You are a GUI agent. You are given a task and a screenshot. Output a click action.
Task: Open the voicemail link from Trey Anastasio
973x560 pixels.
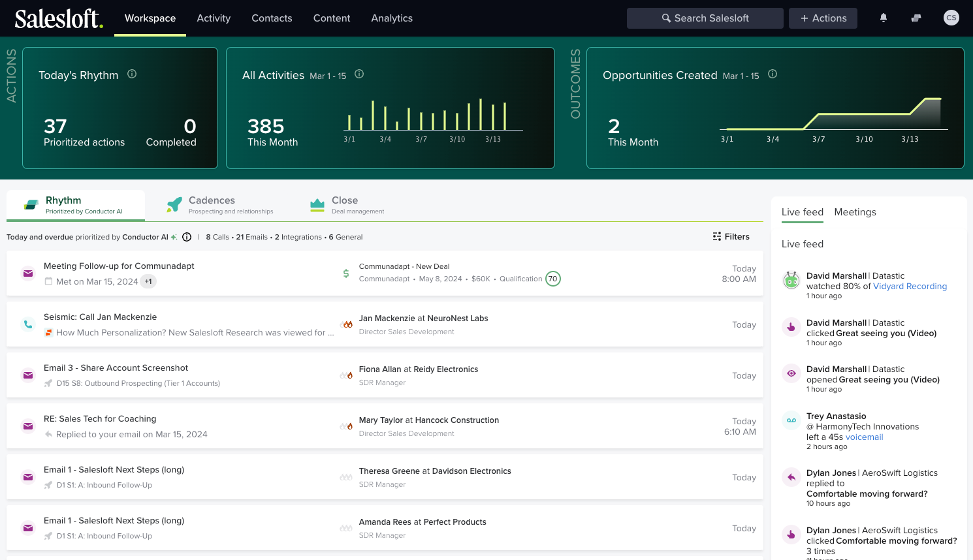click(x=864, y=437)
